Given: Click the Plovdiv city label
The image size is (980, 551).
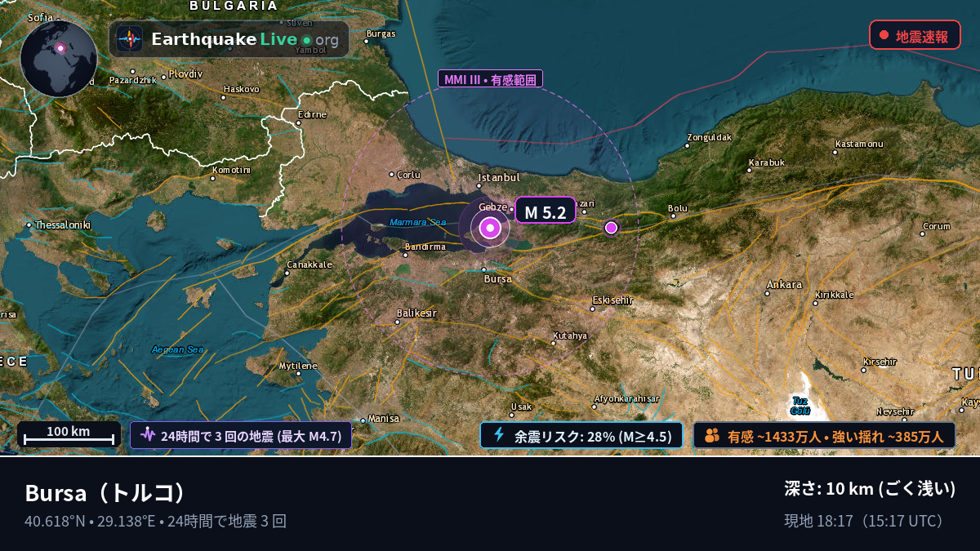Looking at the screenshot, I should 185,73.
